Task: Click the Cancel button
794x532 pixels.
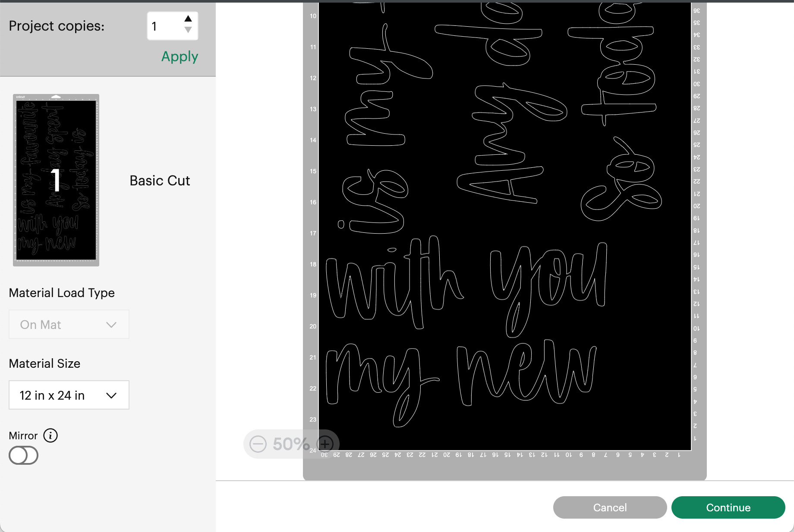Action: click(x=610, y=507)
